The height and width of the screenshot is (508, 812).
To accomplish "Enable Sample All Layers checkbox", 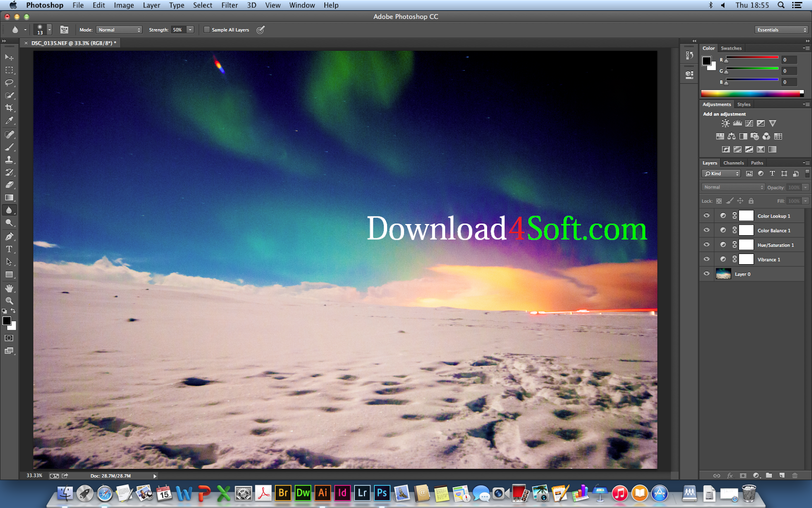I will 207,29.
